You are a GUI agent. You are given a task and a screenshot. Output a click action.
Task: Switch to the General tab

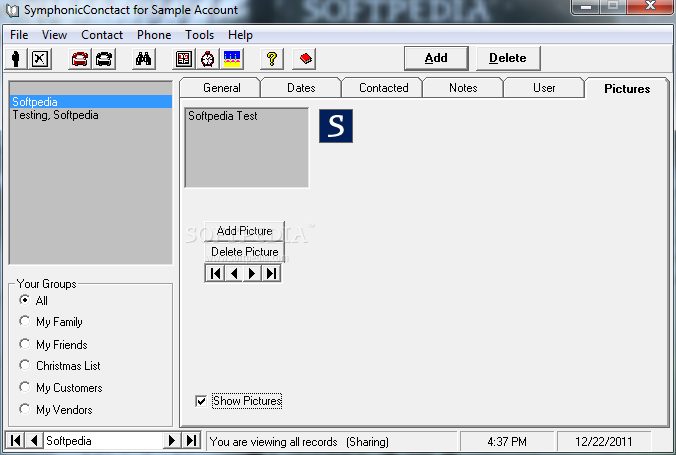click(x=222, y=88)
